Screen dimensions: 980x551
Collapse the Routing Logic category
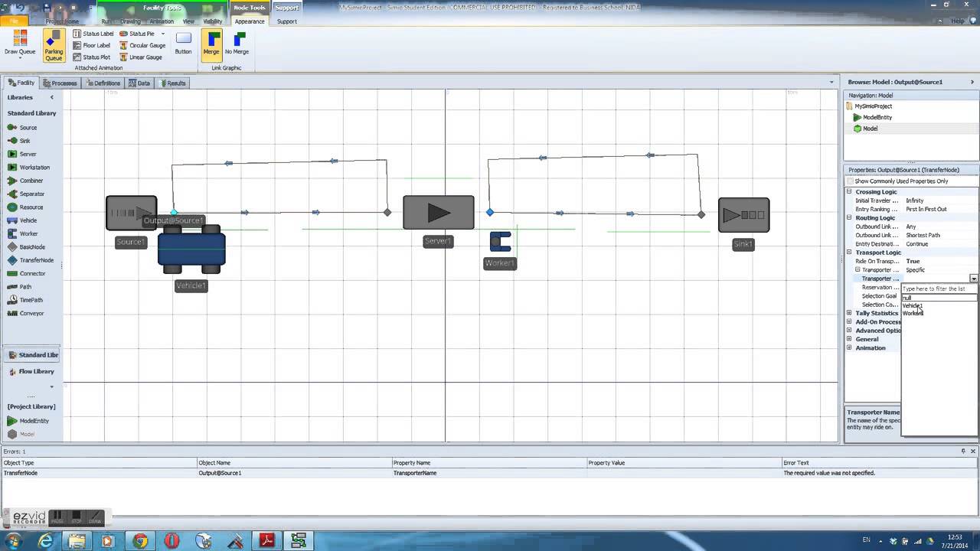coord(849,218)
